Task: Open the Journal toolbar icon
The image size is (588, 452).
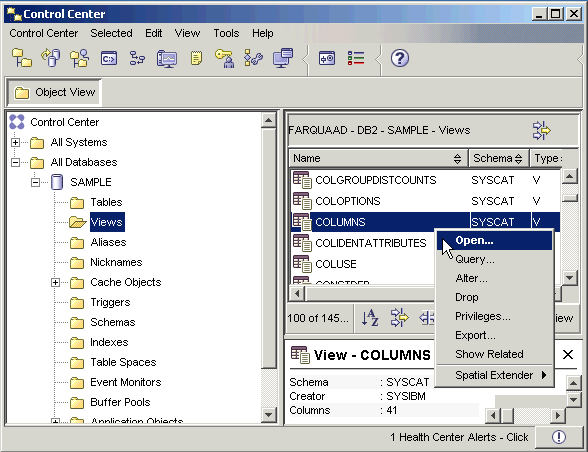Action: point(196,58)
